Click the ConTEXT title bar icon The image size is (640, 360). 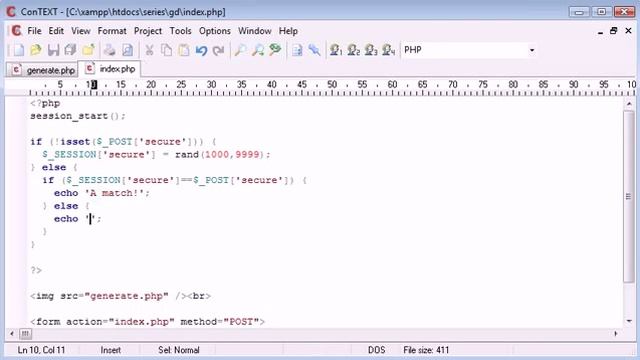(x=11, y=11)
